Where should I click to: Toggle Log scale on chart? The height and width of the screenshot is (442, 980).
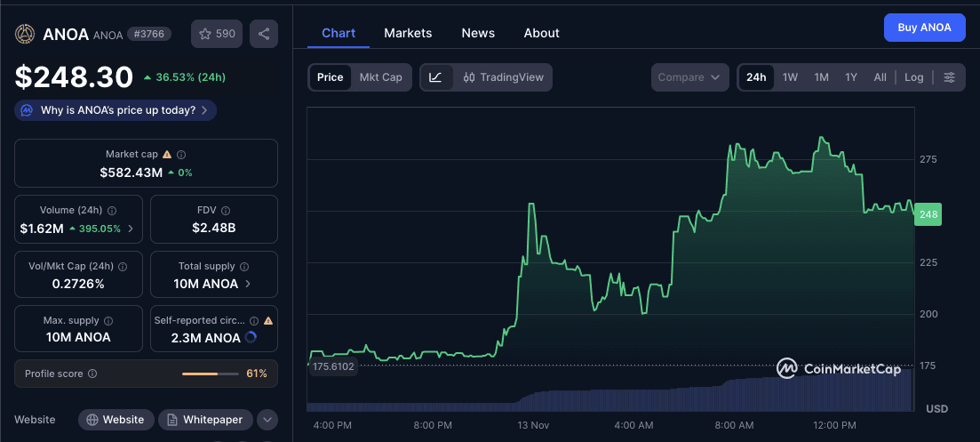(913, 77)
